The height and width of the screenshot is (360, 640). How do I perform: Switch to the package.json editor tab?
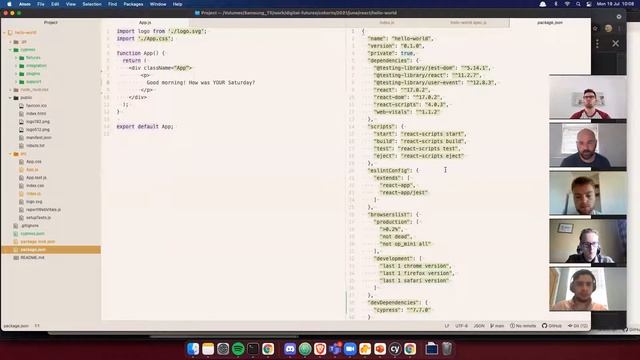point(550,23)
